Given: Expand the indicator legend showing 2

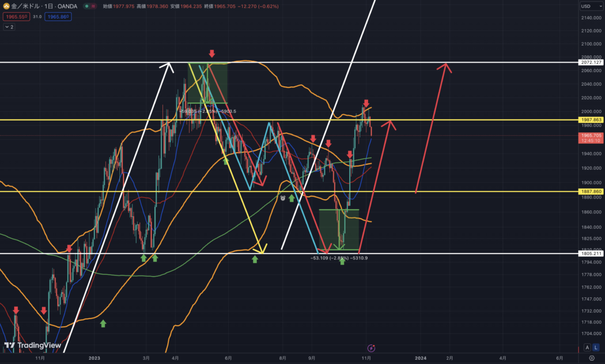Looking at the screenshot, I should 9,27.
